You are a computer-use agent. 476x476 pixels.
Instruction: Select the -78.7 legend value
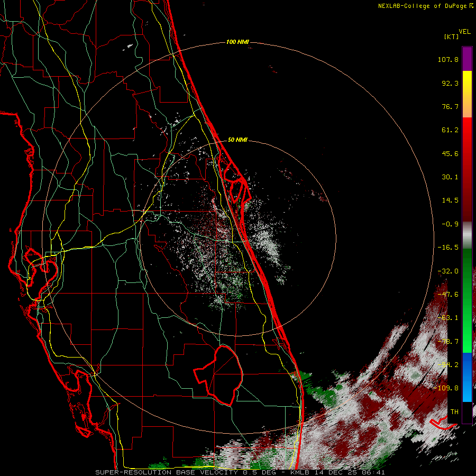[x=448, y=342]
